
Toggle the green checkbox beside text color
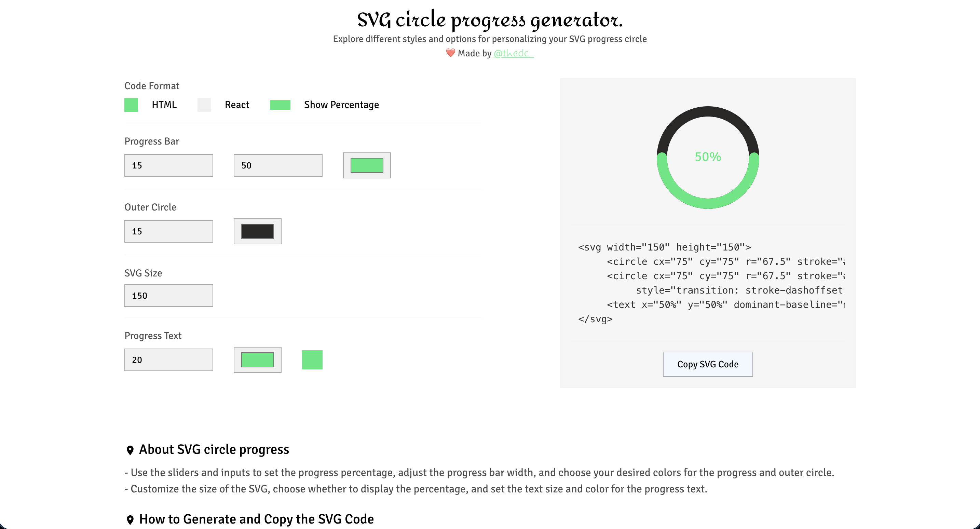(312, 360)
